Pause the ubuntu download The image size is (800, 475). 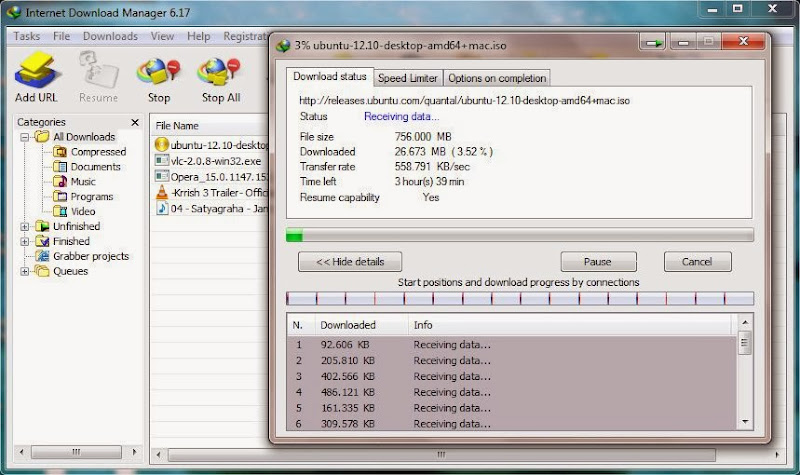[x=598, y=262]
